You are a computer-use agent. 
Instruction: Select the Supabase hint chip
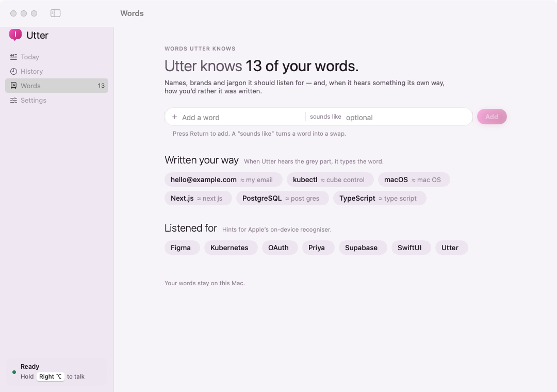(363, 248)
